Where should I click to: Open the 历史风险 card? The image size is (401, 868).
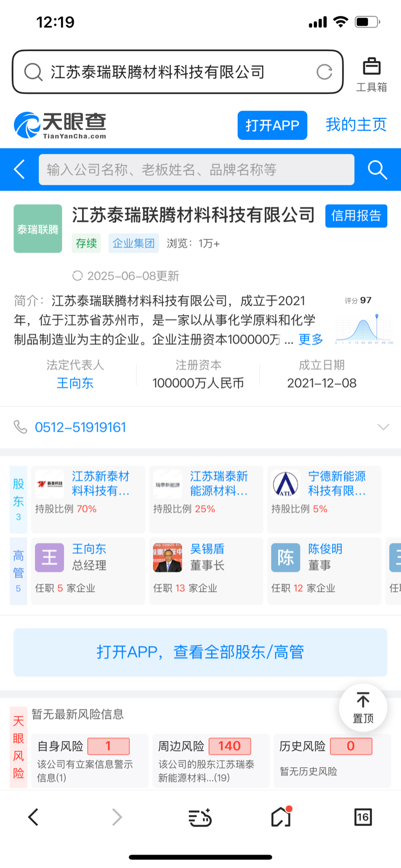pyautogui.click(x=332, y=760)
